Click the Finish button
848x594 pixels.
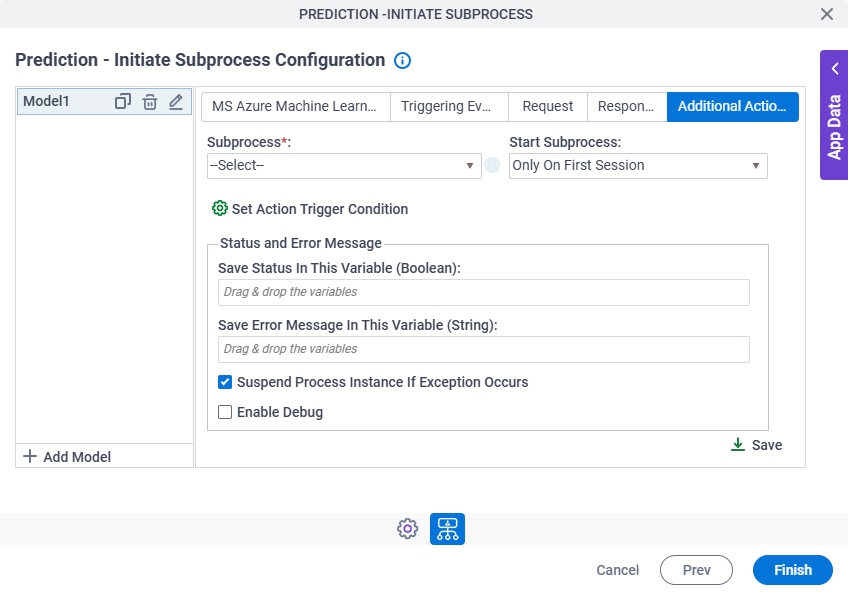(x=793, y=570)
